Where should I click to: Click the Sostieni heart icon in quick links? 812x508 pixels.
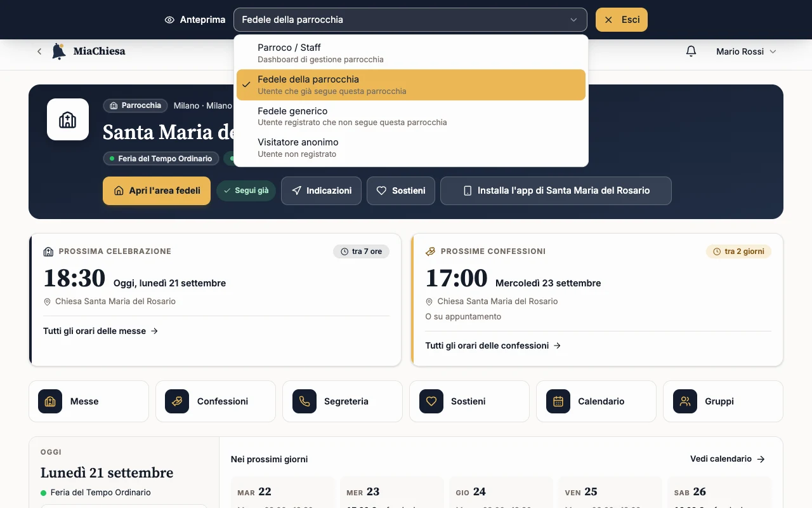[431, 401]
